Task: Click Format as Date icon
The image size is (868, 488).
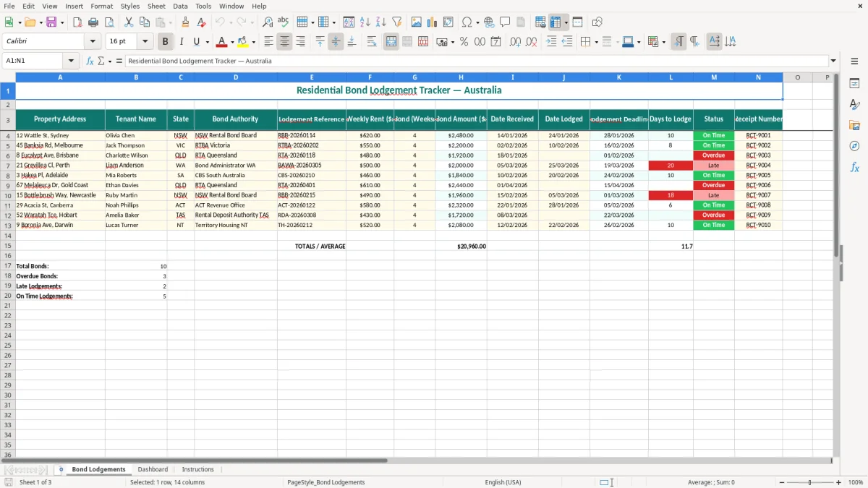Action: click(495, 42)
